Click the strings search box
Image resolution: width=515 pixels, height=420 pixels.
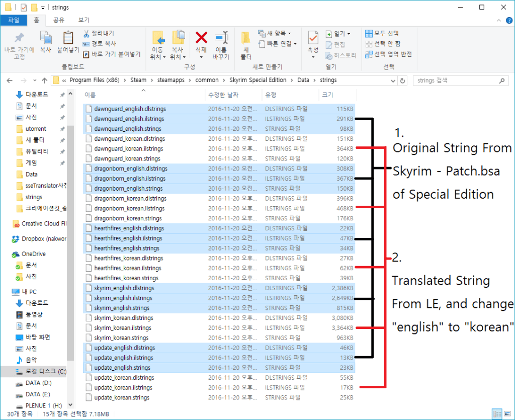click(461, 80)
